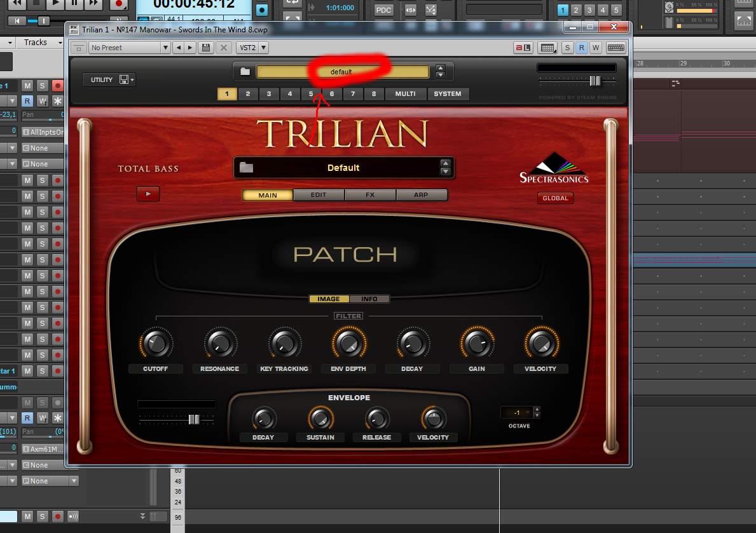The image size is (756, 533).
Task: Toggle automation Read R button in plugin header
Action: (581, 48)
